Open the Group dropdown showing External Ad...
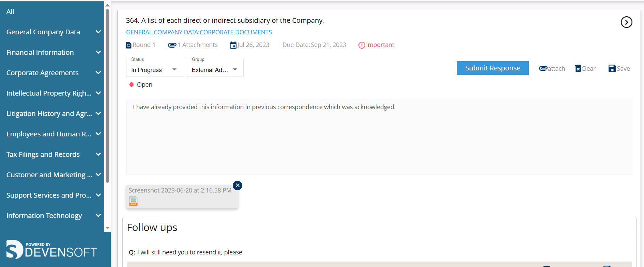 215,70
